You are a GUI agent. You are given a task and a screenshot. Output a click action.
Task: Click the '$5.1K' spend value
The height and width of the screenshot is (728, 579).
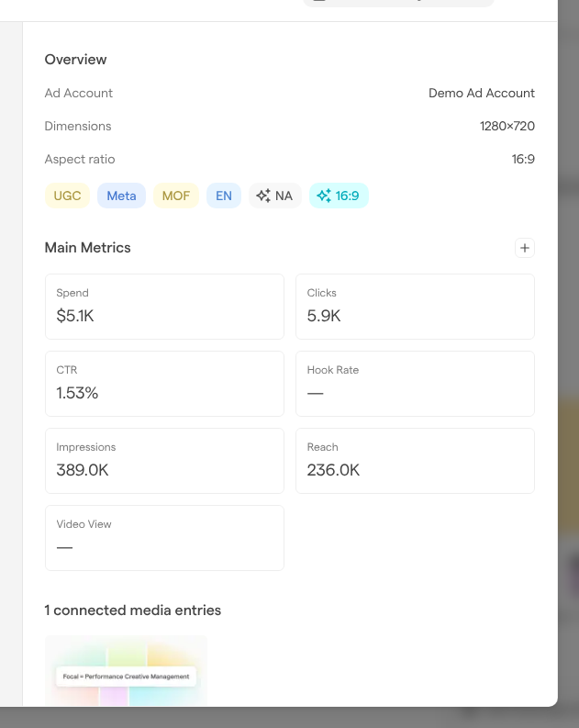[x=75, y=316]
